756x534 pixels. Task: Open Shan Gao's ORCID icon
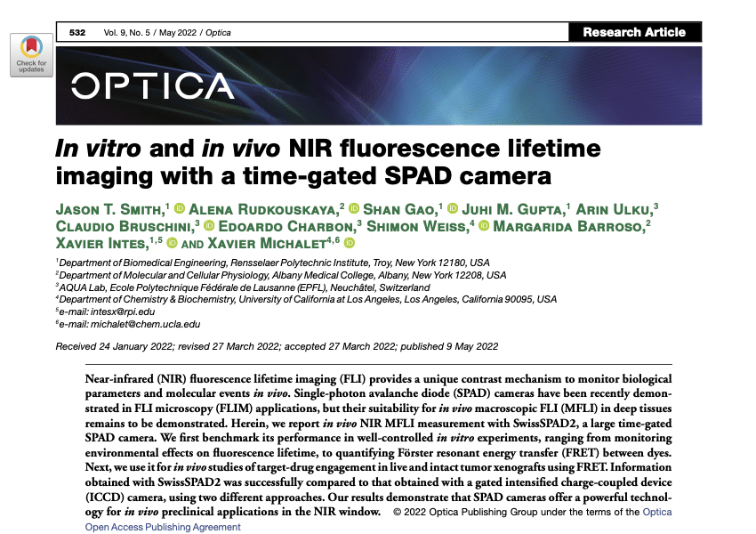point(452,208)
